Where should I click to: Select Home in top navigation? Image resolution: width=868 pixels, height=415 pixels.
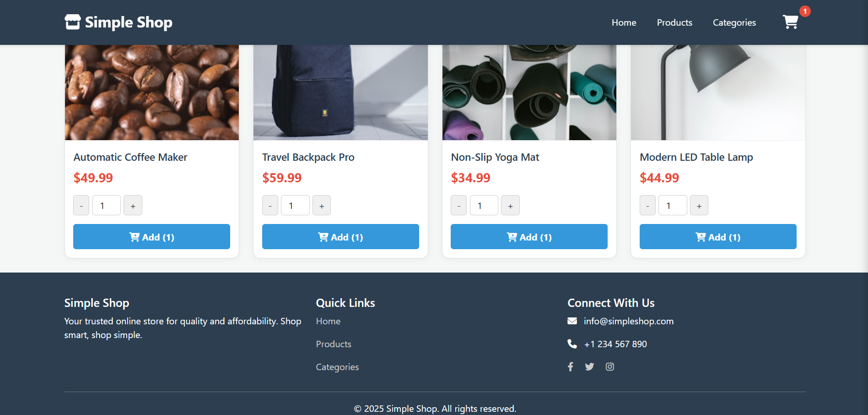coord(624,22)
